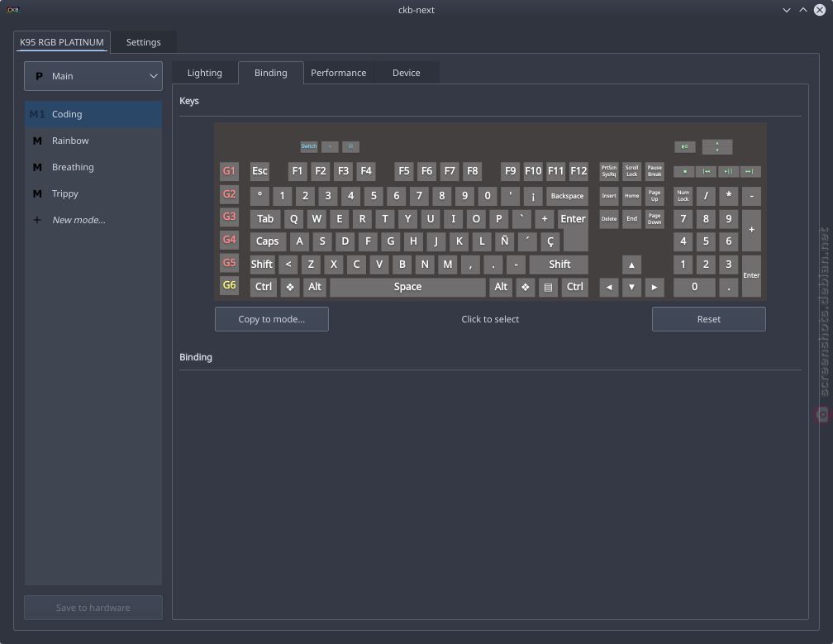Select the media stop key

tap(685, 172)
